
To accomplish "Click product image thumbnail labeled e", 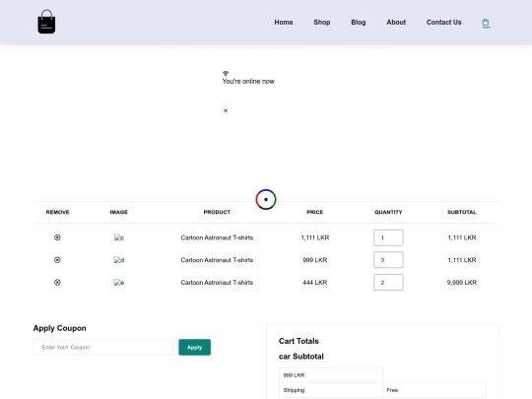I will [119, 283].
